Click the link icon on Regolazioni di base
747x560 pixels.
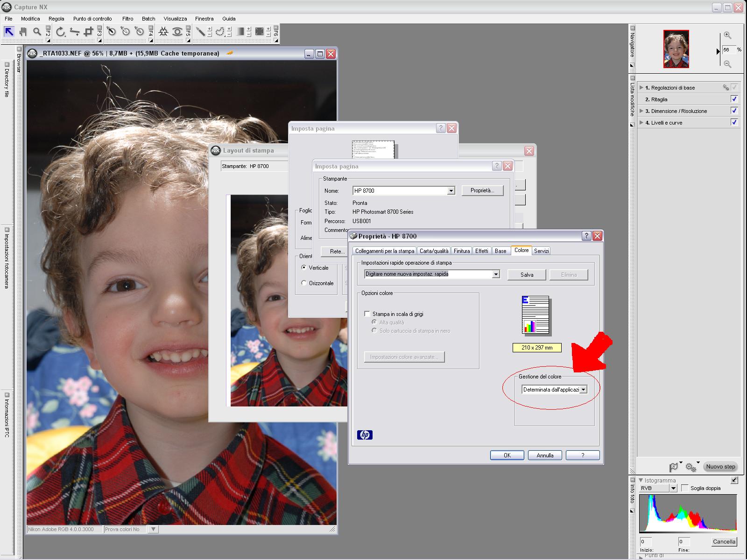(x=726, y=88)
